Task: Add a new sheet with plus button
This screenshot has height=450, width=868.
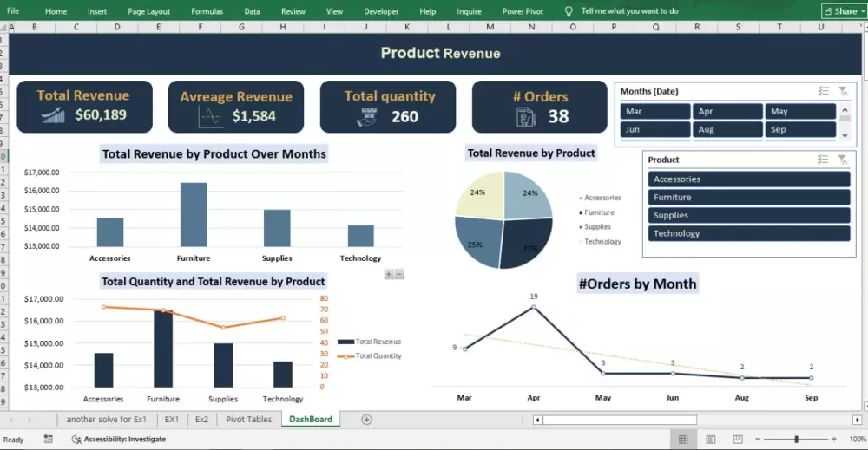Action: click(x=366, y=420)
